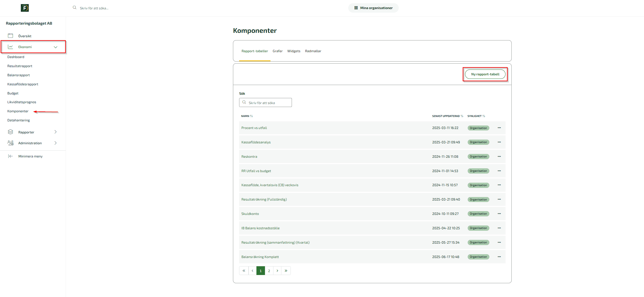The width and height of the screenshot is (644, 297).
Task: Open the Översikt overview icon
Action: pyautogui.click(x=11, y=36)
